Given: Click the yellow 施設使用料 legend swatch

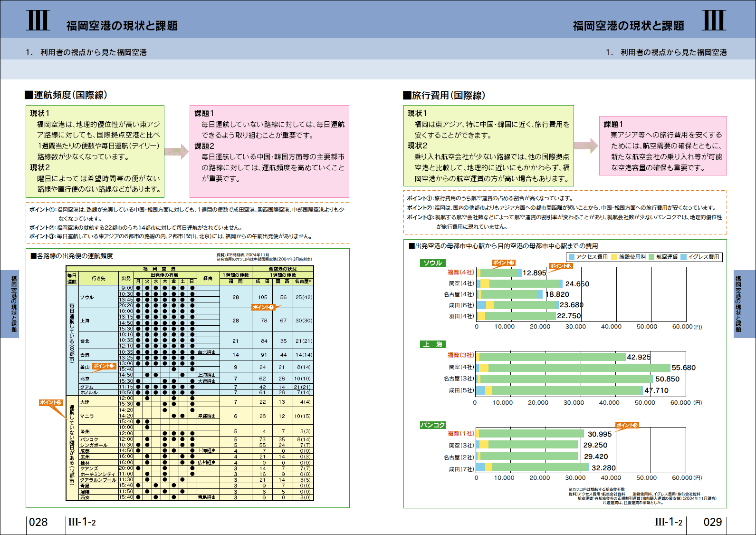Looking at the screenshot, I should click(614, 257).
